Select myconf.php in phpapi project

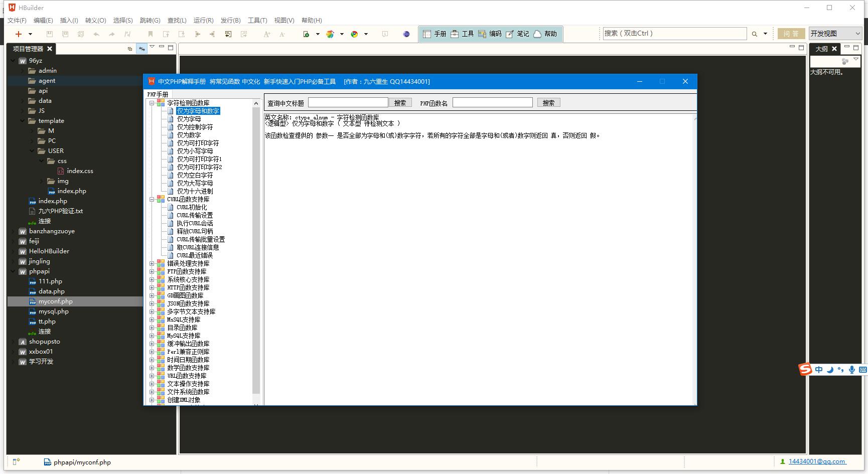coord(55,301)
